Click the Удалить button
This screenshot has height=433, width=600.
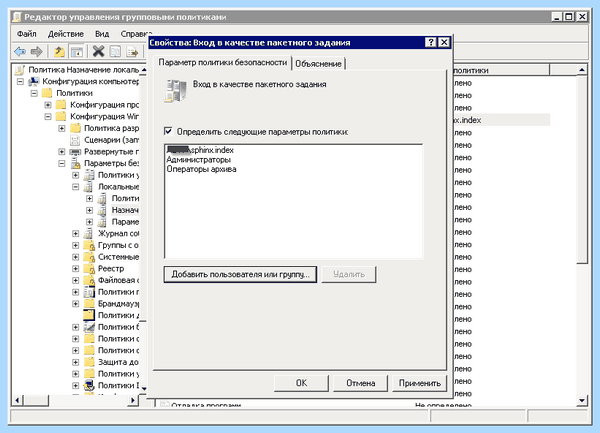click(349, 274)
